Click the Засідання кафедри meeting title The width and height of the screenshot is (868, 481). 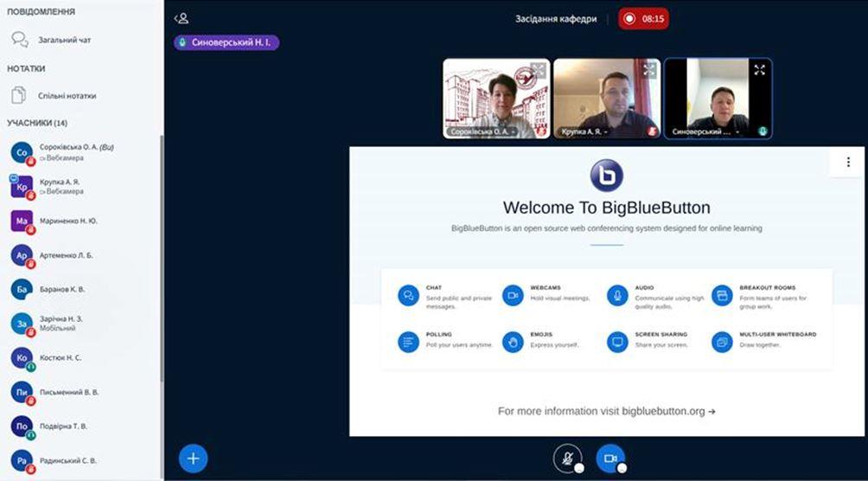pos(556,18)
